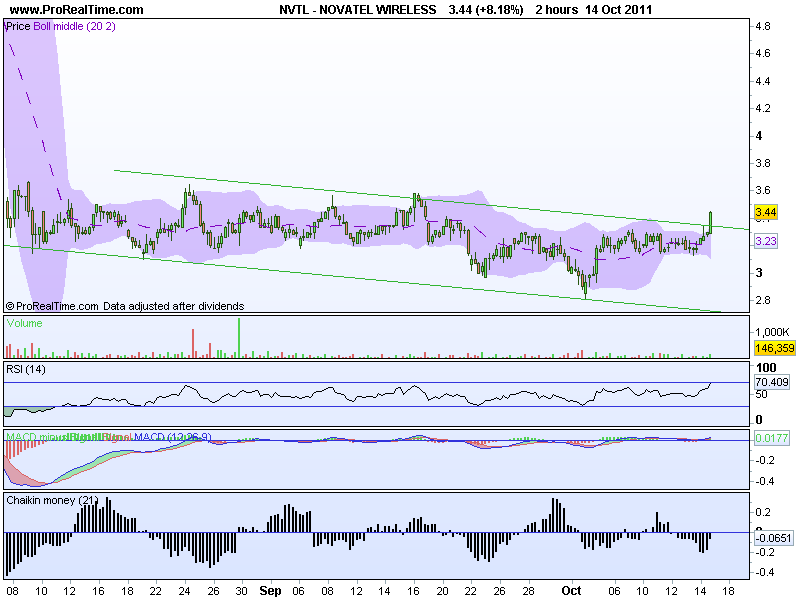The image size is (800, 600).
Task: Click the 20 date label on the time axis
Action: pyautogui.click(x=442, y=591)
